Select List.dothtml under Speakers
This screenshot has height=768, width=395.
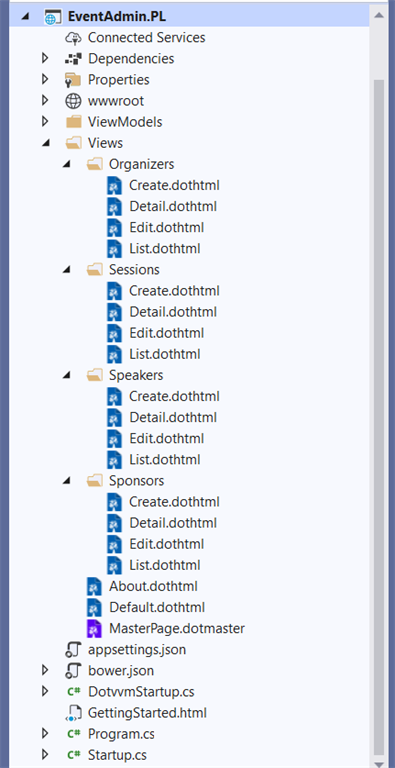pyautogui.click(x=165, y=460)
